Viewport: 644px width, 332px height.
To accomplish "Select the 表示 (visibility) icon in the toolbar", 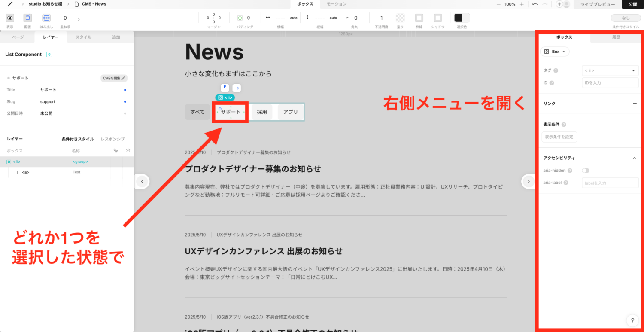I will pos(9,18).
